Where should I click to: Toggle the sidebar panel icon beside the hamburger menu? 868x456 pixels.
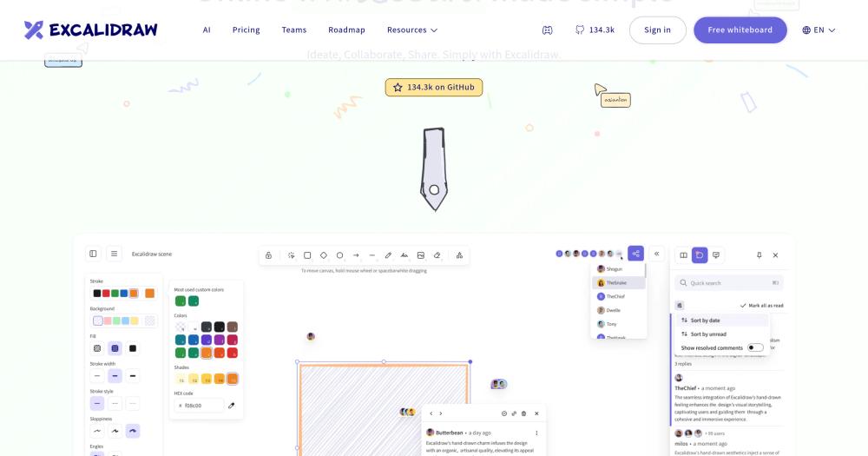click(93, 254)
